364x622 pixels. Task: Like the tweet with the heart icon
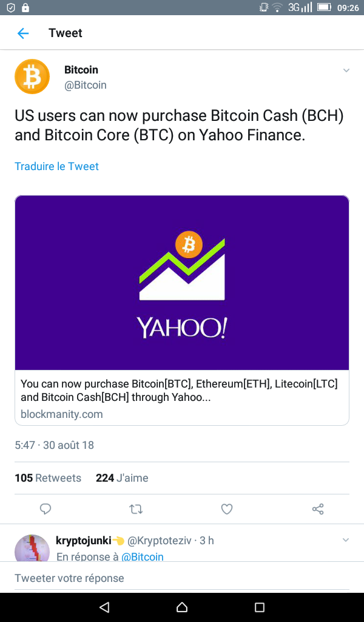[x=227, y=509]
